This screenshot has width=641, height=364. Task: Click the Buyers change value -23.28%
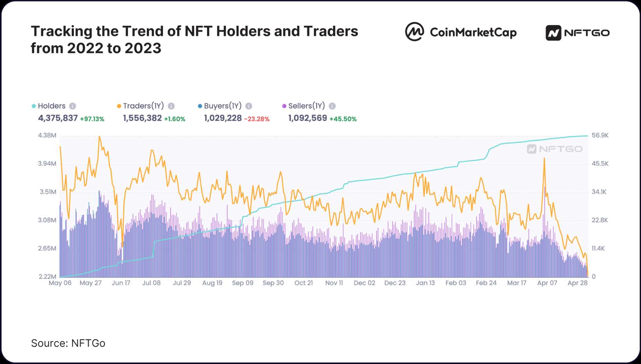[257, 119]
